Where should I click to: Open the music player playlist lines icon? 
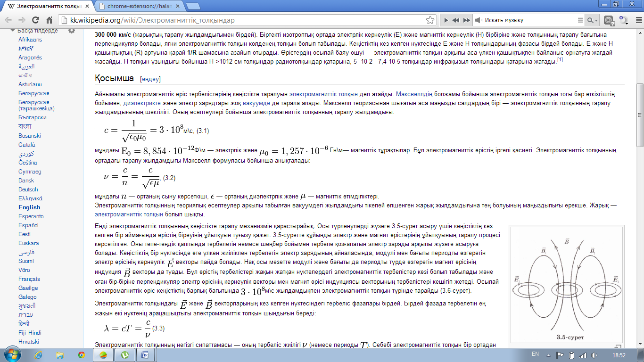point(580,20)
